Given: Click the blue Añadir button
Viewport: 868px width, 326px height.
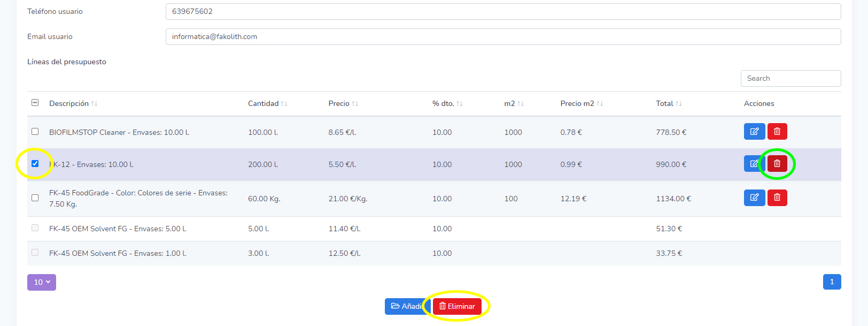Looking at the screenshot, I should 405,306.
